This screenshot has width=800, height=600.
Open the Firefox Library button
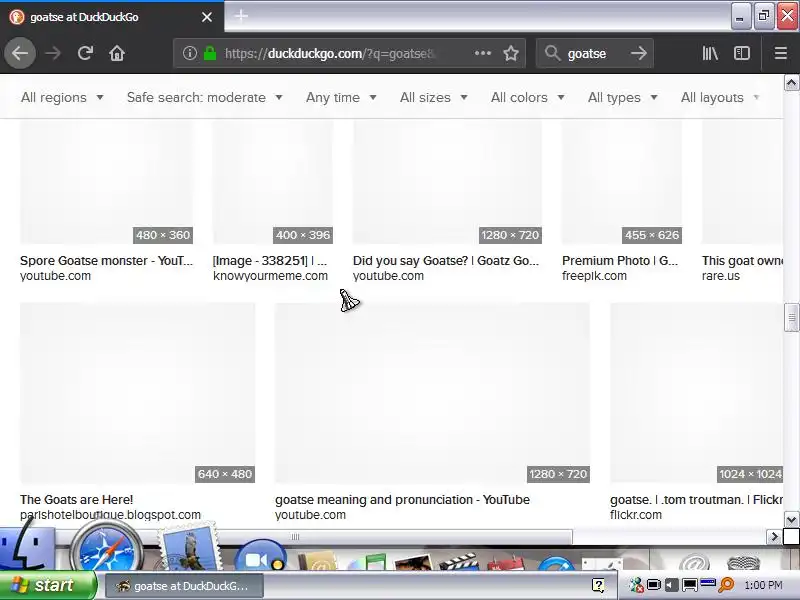coord(710,53)
